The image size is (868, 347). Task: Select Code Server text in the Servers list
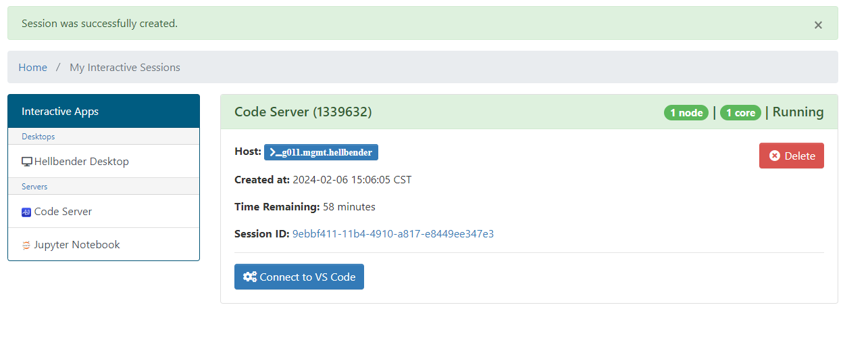pyautogui.click(x=63, y=212)
